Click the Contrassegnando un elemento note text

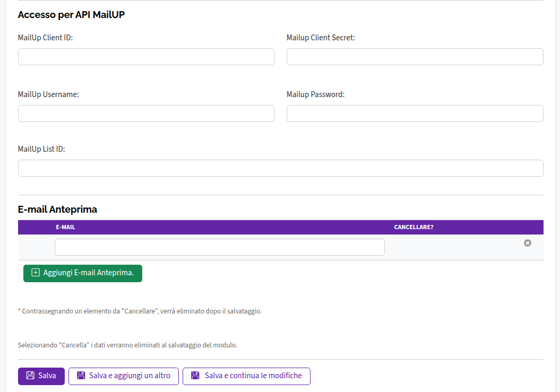[140, 311]
